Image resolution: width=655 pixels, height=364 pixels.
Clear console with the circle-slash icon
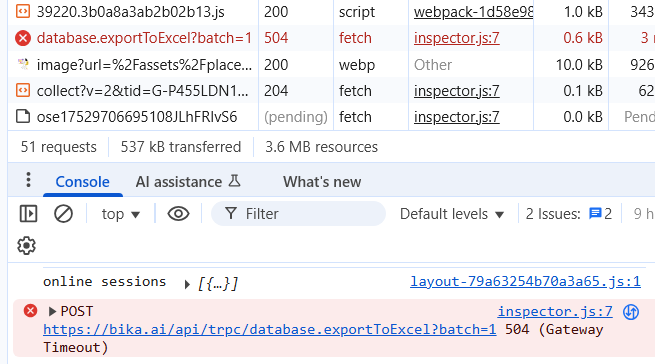63,214
